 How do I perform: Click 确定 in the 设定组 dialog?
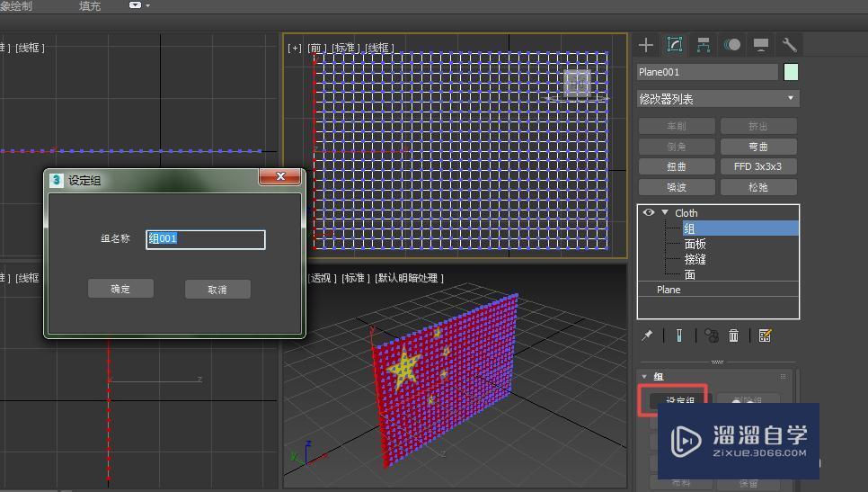click(120, 289)
